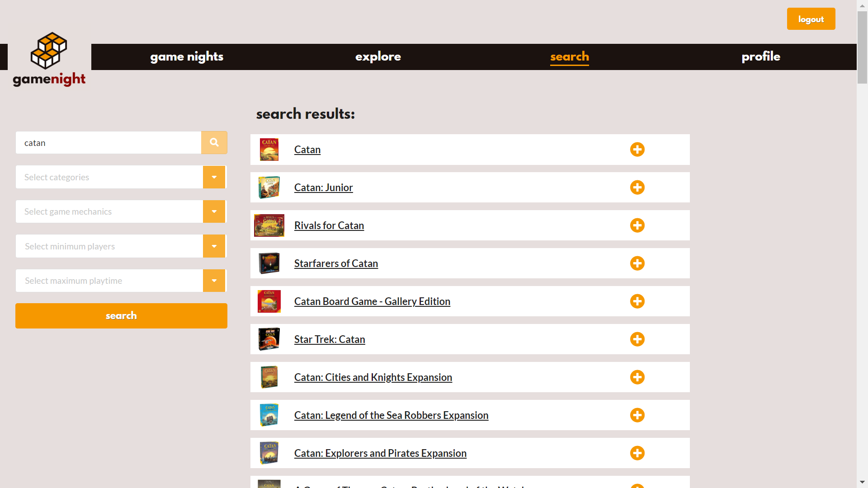Image resolution: width=868 pixels, height=488 pixels.
Task: Add Cities and Knights Expansion plus icon
Action: pyautogui.click(x=637, y=377)
